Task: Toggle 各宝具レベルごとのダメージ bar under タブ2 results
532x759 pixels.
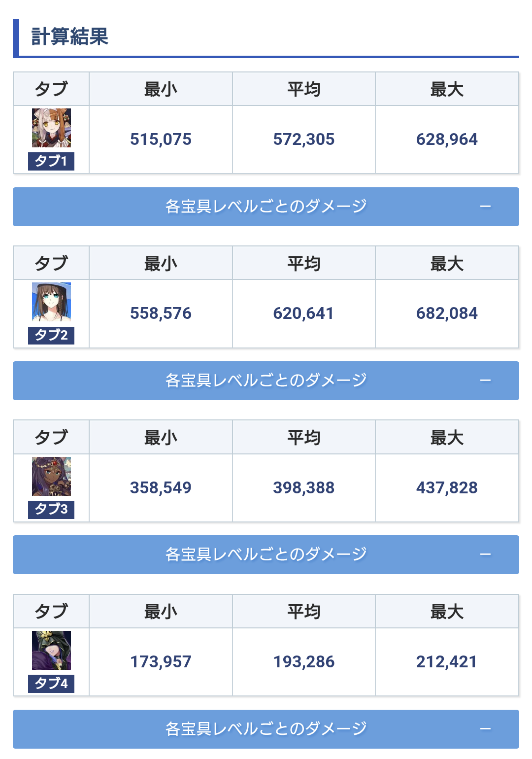Action: click(x=266, y=380)
